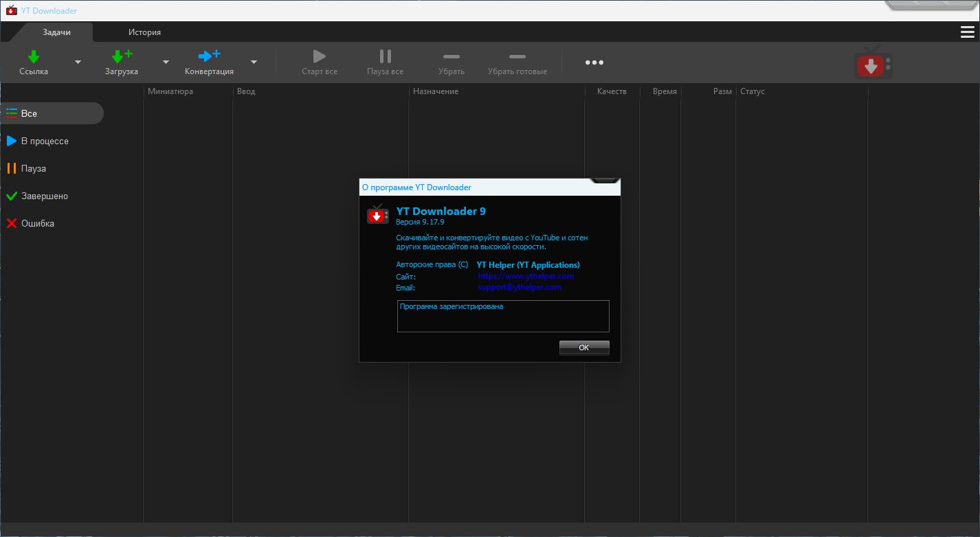
Task: Click the Ввод column header
Action: pos(320,91)
